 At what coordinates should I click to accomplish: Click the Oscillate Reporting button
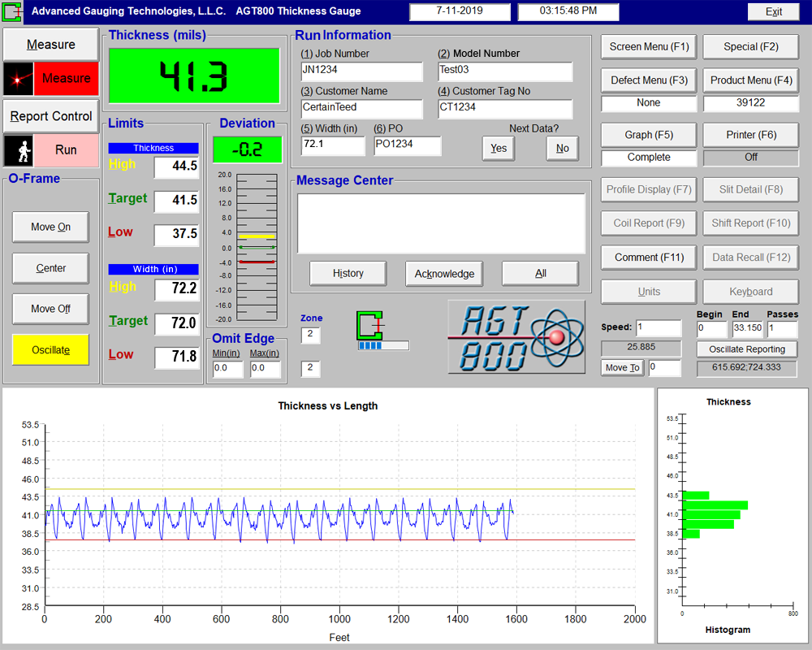[x=747, y=349]
